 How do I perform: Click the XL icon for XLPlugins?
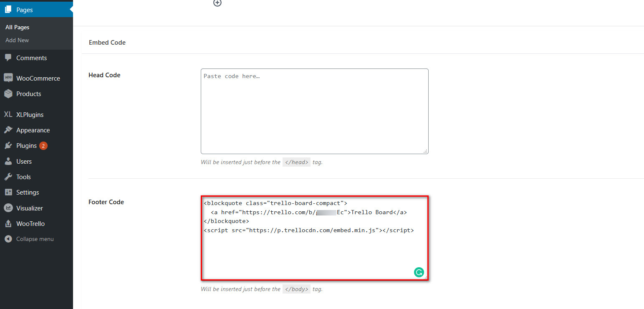8,114
